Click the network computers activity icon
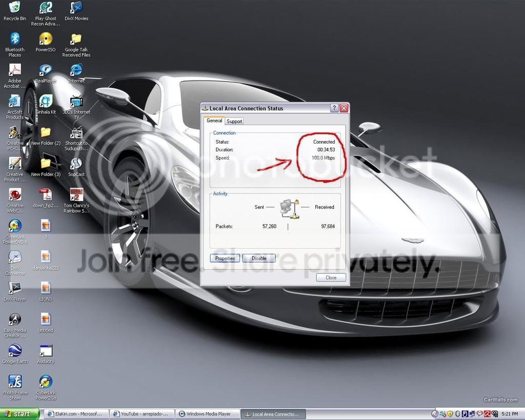525x420 pixels. [x=289, y=209]
